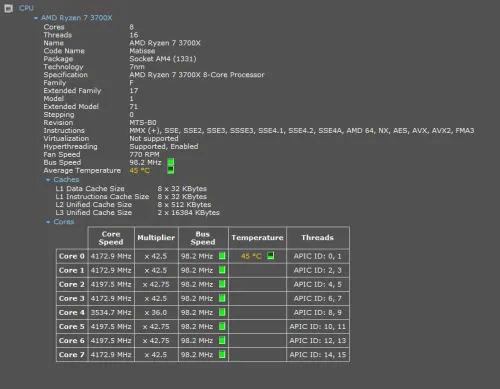The width and height of the screenshot is (500, 389).
Task: Click Core 0 bus speed green indicator
Action: [x=222, y=256]
